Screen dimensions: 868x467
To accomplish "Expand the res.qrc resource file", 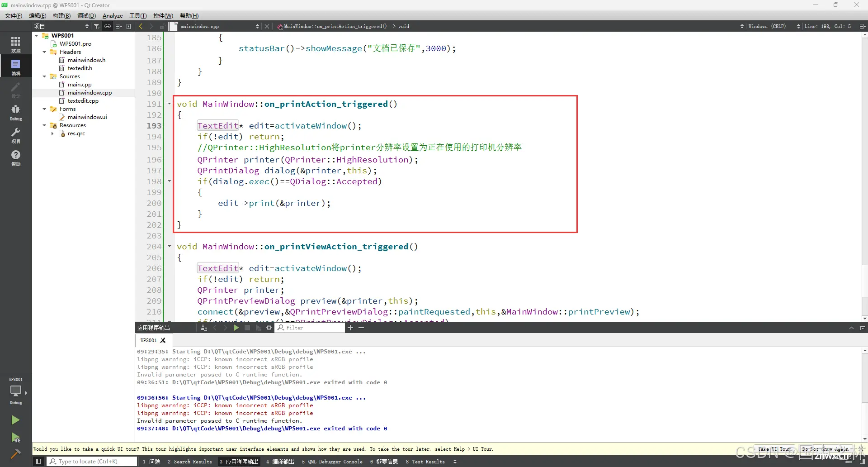I will [53, 133].
